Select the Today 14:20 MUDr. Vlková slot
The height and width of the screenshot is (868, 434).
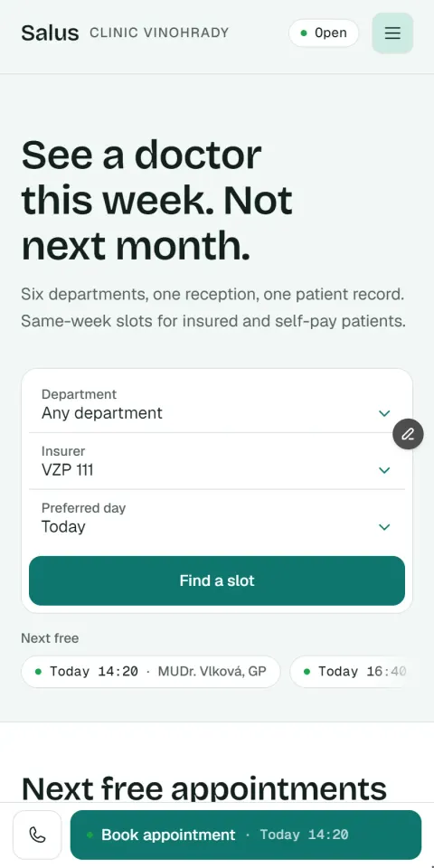(x=151, y=672)
